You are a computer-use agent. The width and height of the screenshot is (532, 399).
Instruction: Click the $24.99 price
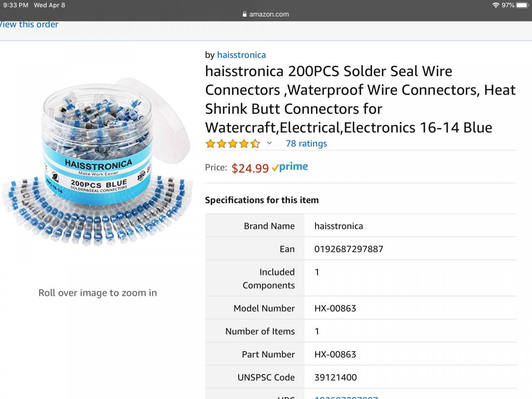(x=250, y=168)
